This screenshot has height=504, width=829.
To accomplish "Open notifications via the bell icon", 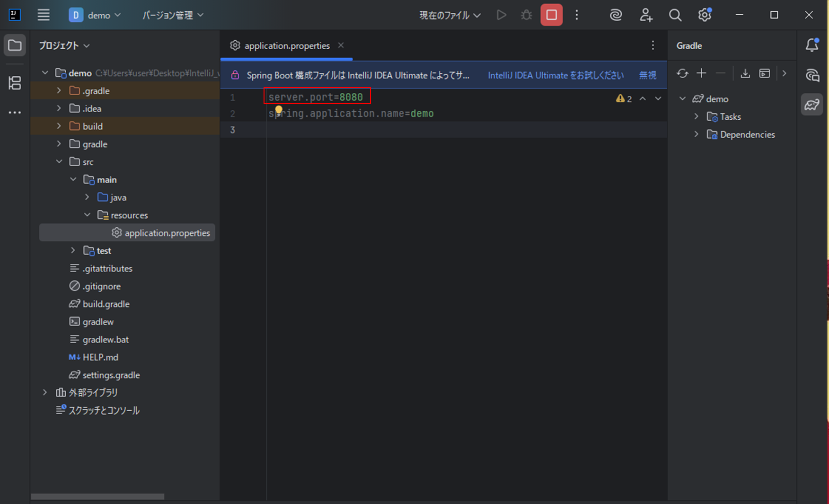I will click(812, 45).
